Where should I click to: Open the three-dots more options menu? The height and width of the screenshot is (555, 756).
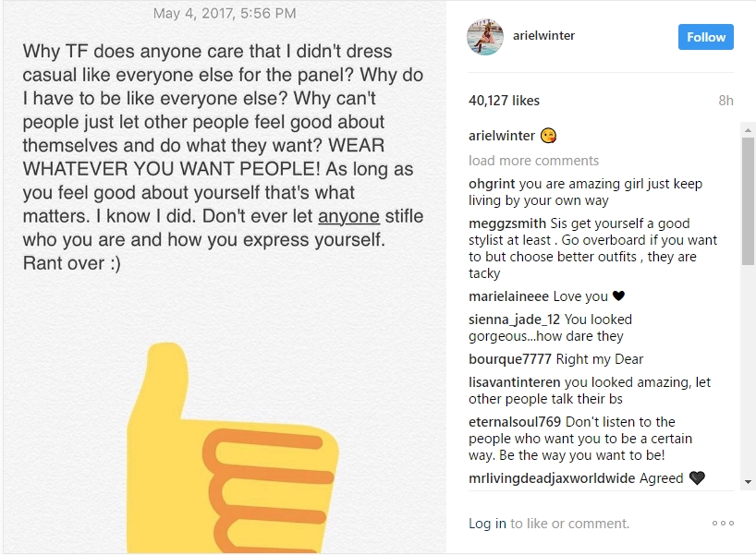(x=723, y=524)
